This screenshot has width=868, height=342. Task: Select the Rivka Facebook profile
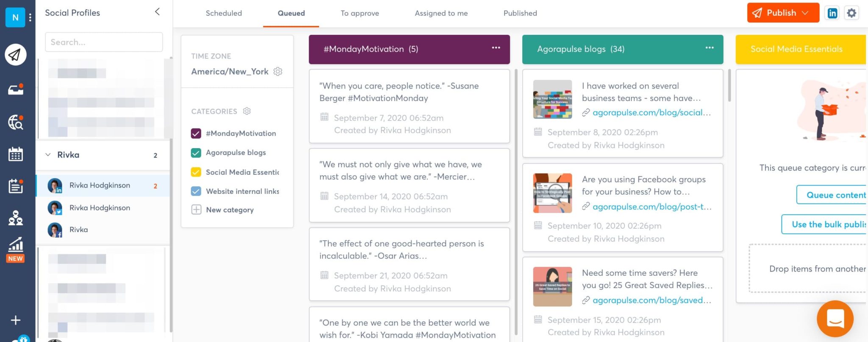pos(103,230)
